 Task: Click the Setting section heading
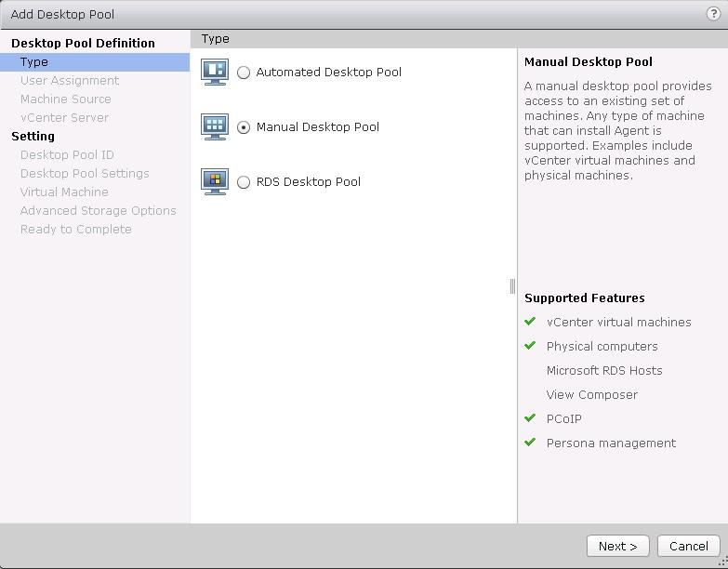click(x=33, y=136)
